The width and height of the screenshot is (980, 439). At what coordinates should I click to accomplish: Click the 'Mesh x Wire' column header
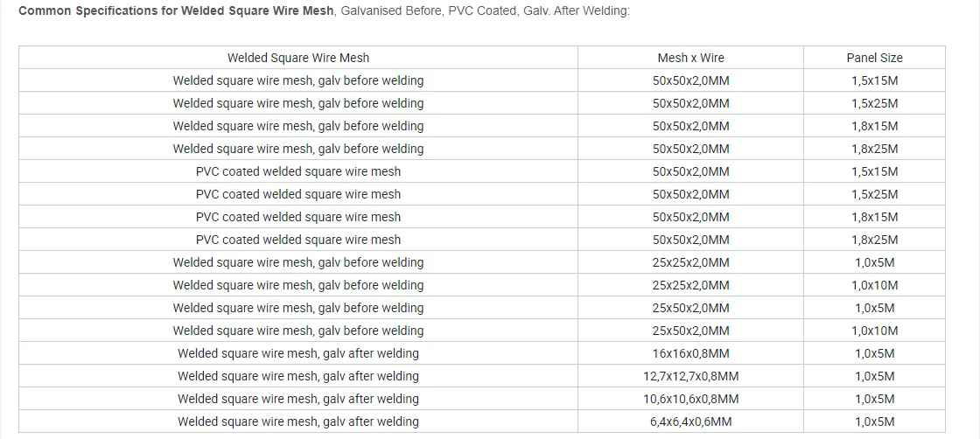click(x=690, y=58)
